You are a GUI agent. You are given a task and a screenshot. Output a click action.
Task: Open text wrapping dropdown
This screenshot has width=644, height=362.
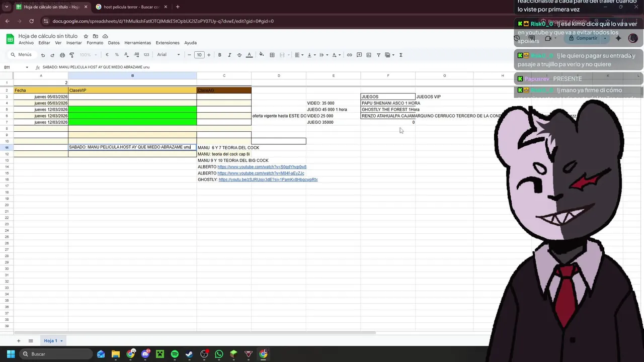(x=323, y=55)
